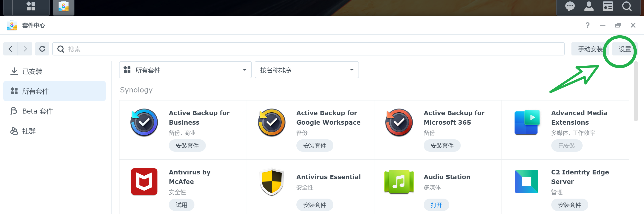Go back using the left arrow
The height and width of the screenshot is (214, 644).
pyautogui.click(x=10, y=49)
